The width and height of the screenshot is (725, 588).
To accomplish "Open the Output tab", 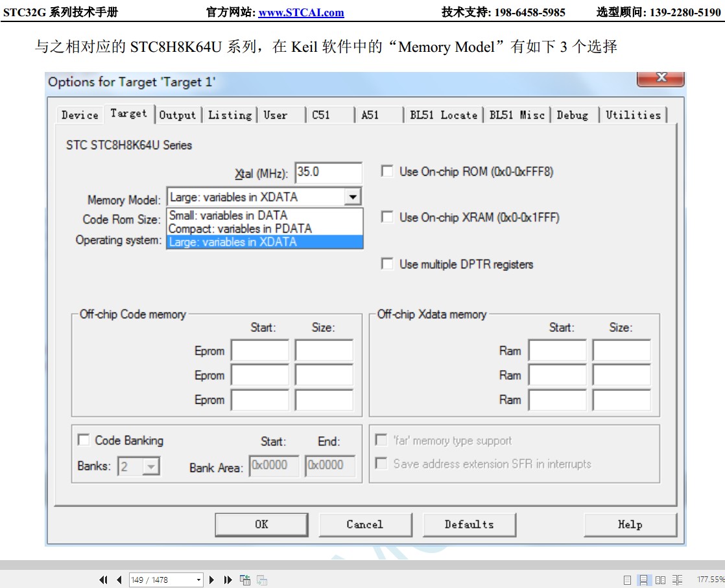I will (x=178, y=115).
